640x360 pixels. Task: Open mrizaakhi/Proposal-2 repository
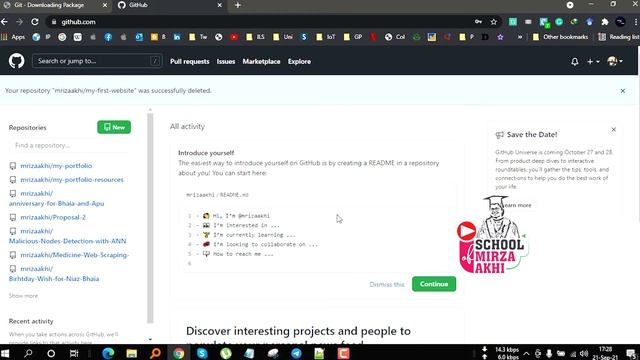(x=53, y=217)
